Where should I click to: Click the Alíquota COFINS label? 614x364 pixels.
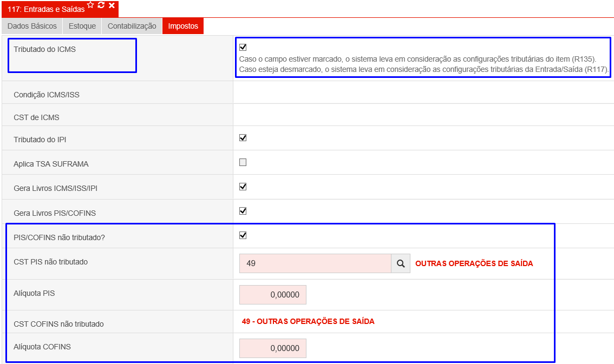click(42, 347)
